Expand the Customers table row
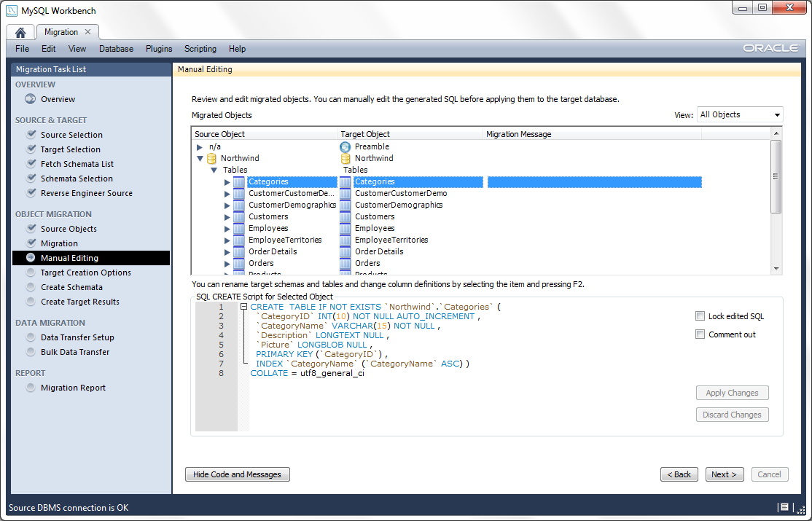This screenshot has width=812, height=521. [227, 216]
